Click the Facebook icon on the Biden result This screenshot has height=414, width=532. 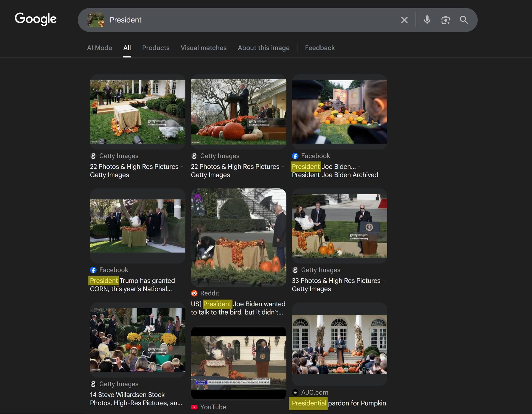point(295,156)
